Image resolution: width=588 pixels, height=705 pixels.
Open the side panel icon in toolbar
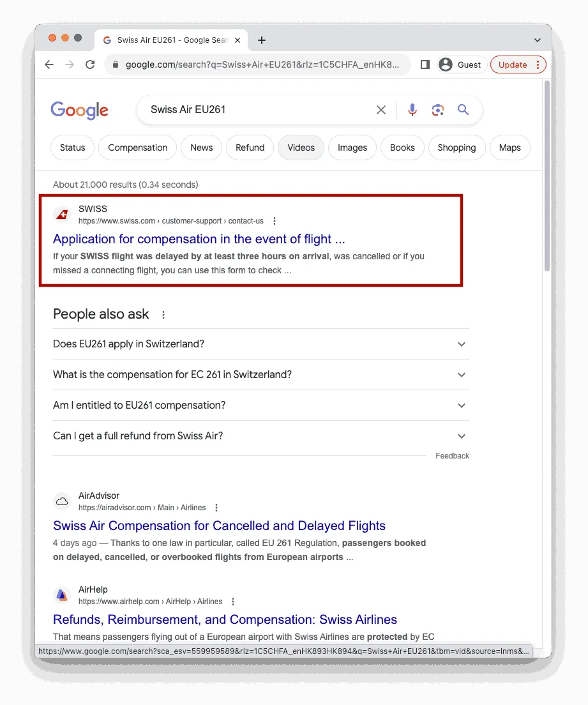point(425,64)
